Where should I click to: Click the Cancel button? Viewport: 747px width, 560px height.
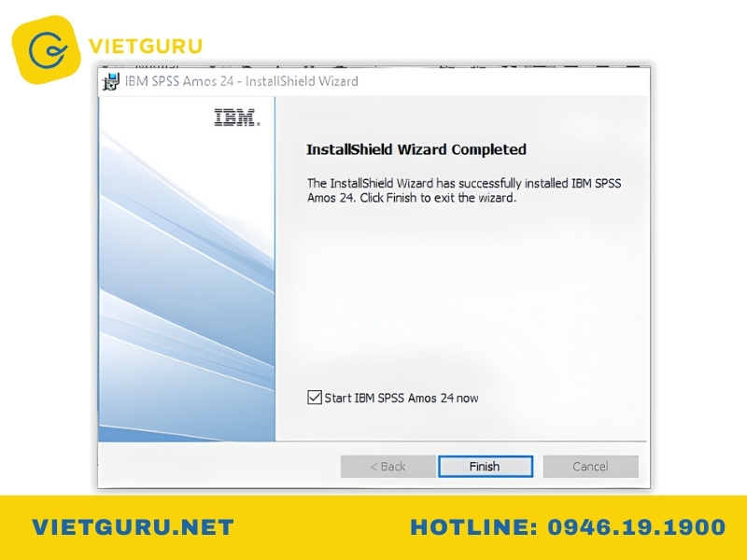(x=590, y=466)
